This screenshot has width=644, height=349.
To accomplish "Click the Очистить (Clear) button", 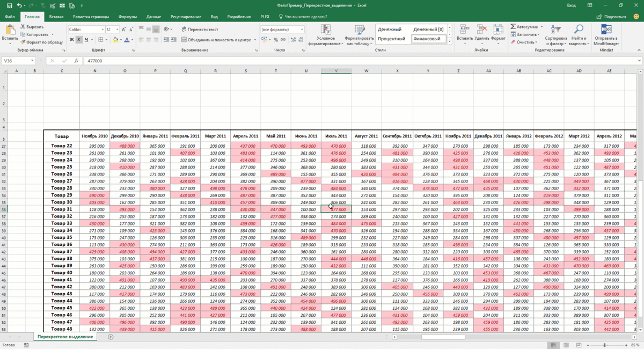I will pos(524,42).
